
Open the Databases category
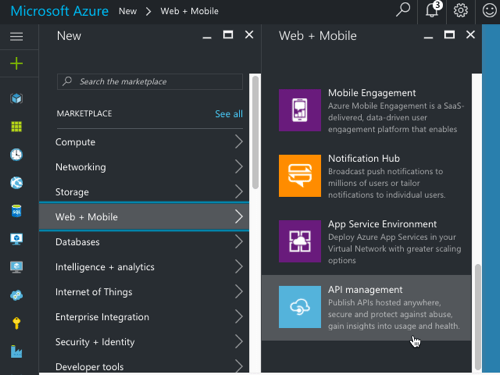144,242
